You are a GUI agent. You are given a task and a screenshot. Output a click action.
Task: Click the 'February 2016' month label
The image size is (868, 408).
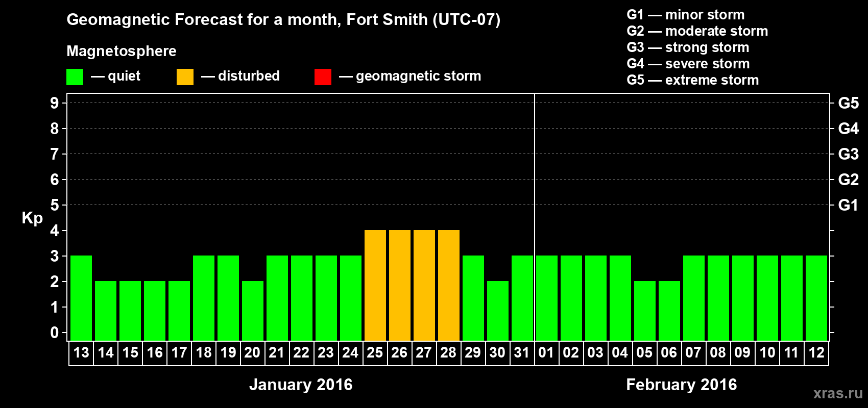[x=682, y=385]
